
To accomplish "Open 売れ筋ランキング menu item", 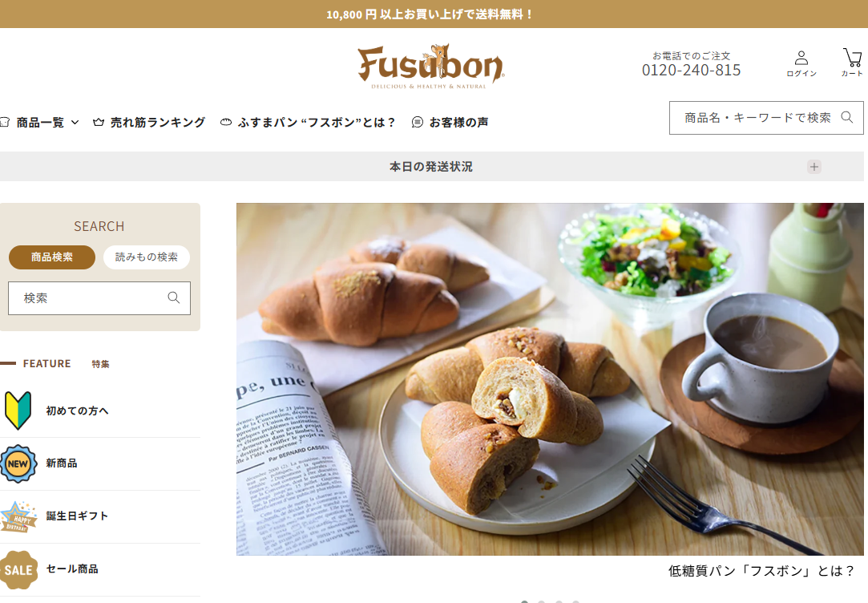I will pos(149,123).
